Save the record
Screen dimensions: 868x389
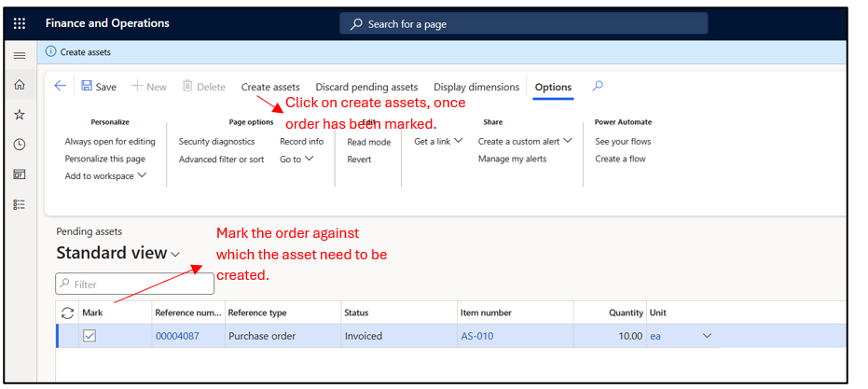pos(99,87)
